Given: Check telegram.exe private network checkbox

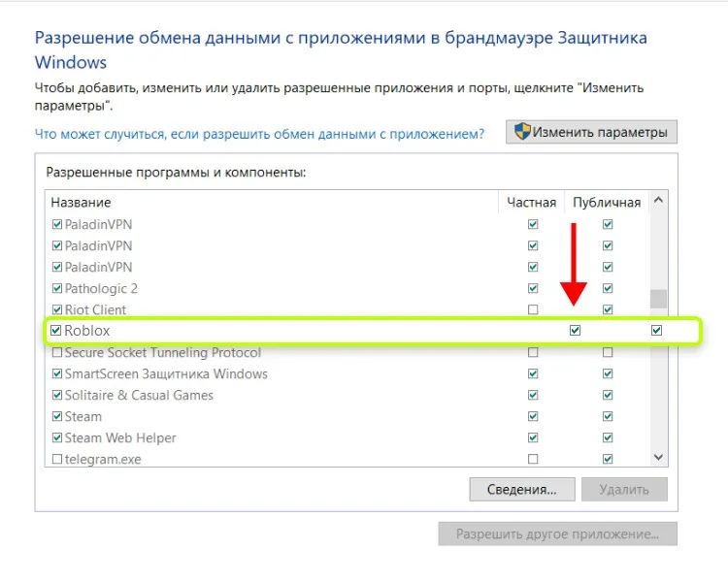Looking at the screenshot, I should point(533,459).
